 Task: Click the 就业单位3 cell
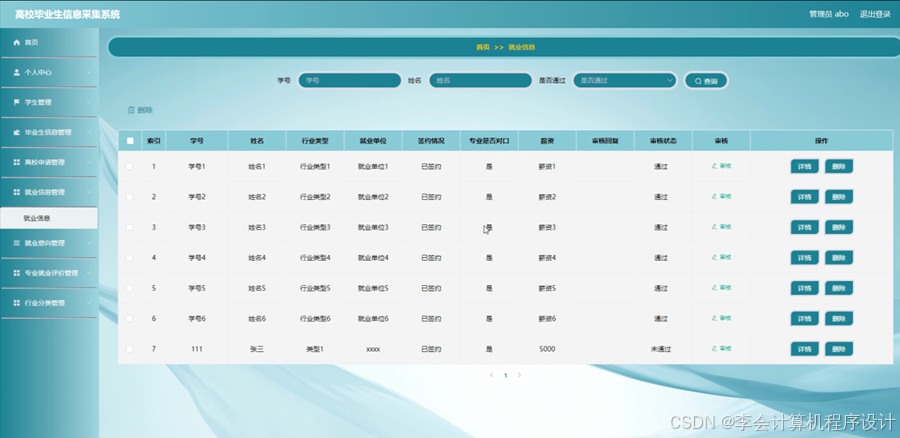coord(373,227)
